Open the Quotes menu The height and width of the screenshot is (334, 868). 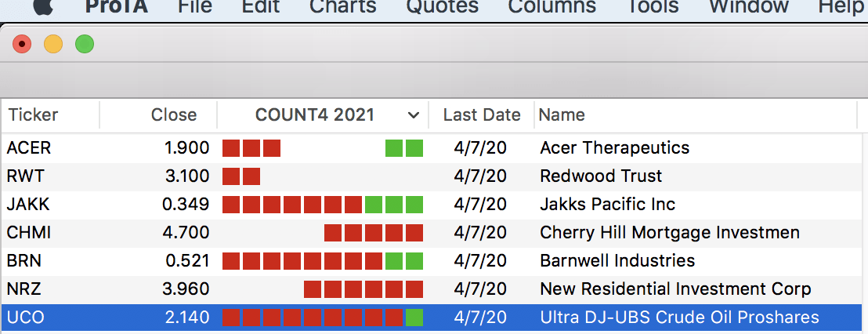(x=443, y=5)
